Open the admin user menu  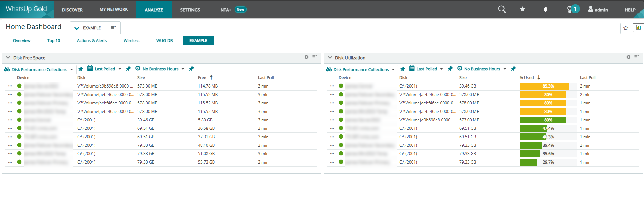pos(598,10)
